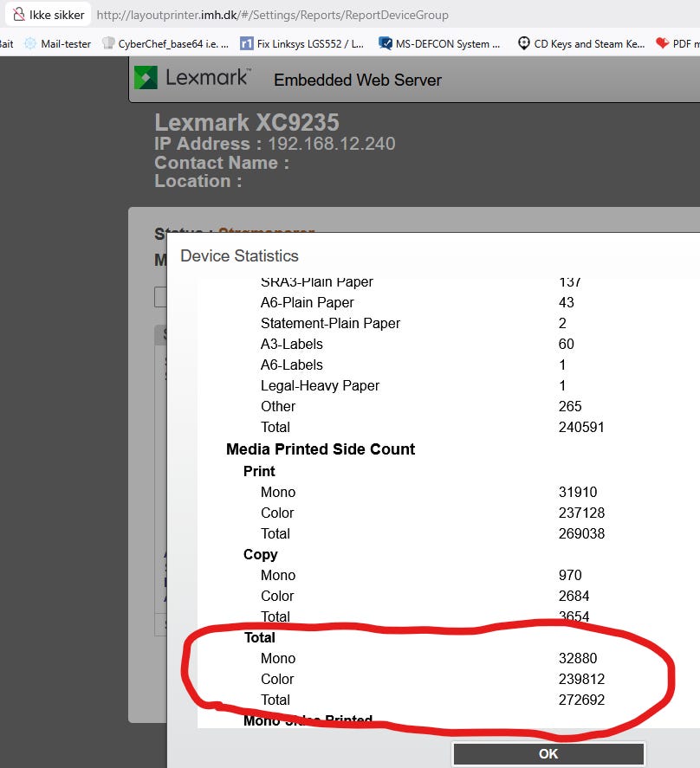Viewport: 700px width, 768px height.
Task: Click the Copy Color value 2684
Action: coord(574,596)
